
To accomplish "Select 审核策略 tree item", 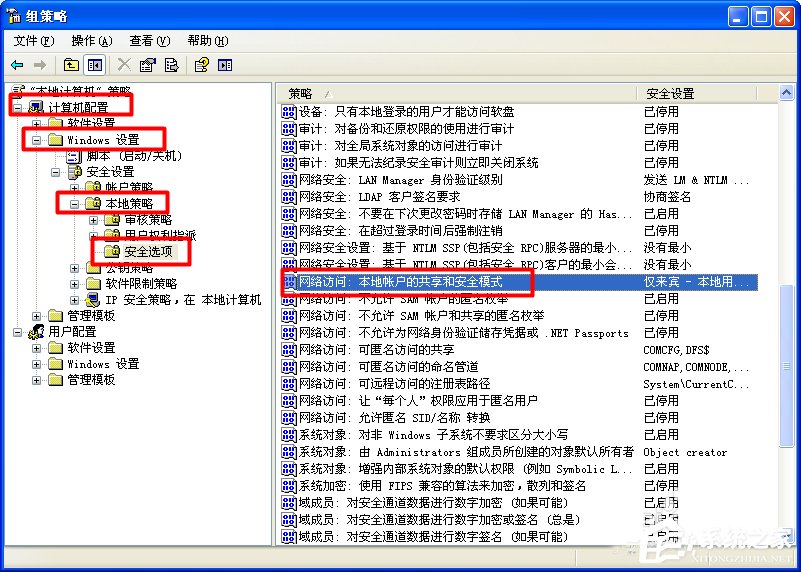I will coord(149,220).
